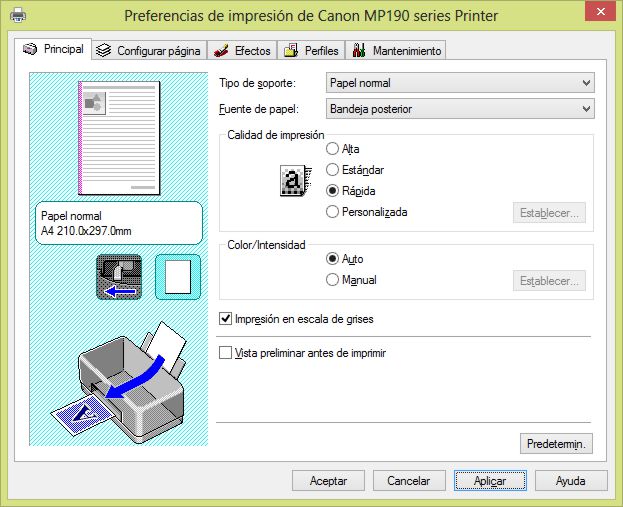Open help with Ayuda button
Viewport: 623px width, 507px height.
(x=571, y=481)
